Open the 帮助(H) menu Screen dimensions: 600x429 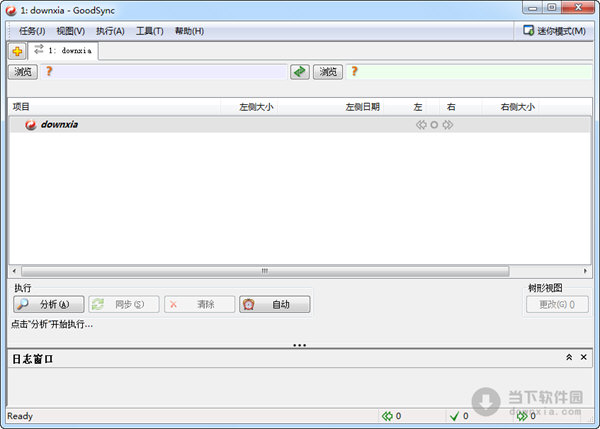189,31
